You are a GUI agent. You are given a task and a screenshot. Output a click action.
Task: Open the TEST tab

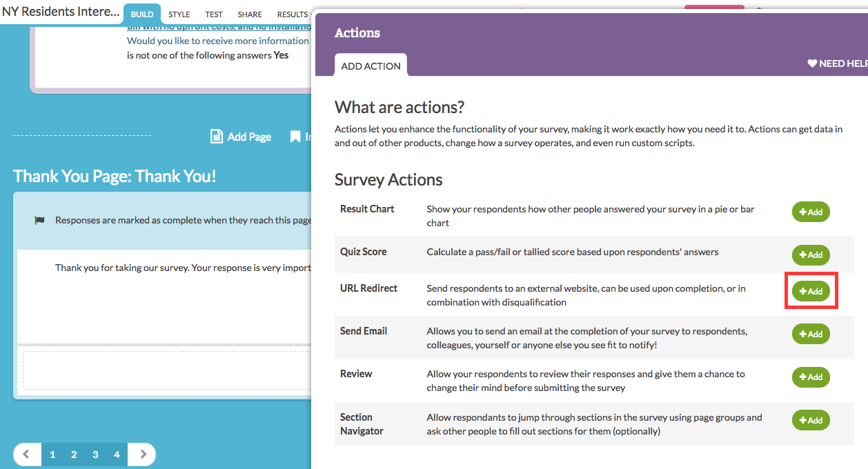click(x=214, y=14)
